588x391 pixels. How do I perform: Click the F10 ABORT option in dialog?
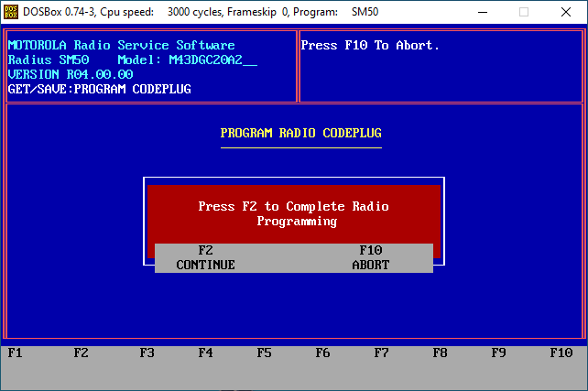click(371, 257)
